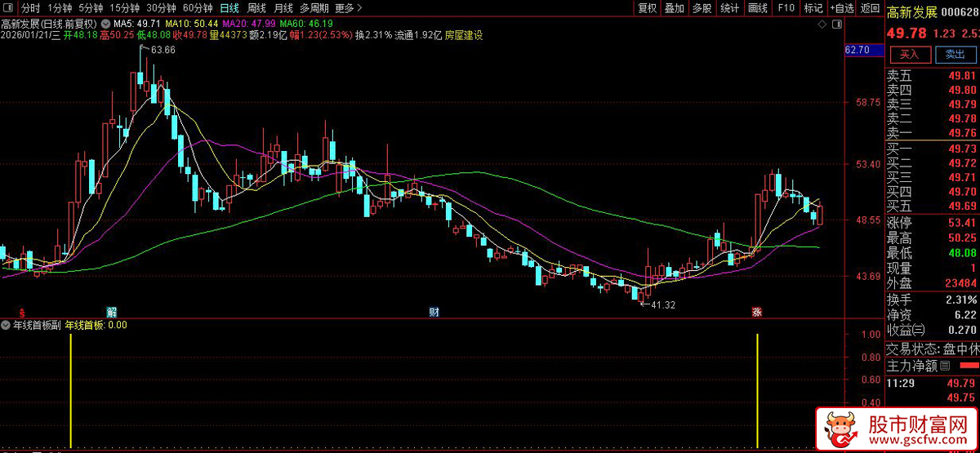Click the 涨 event marker below chart

point(757,312)
